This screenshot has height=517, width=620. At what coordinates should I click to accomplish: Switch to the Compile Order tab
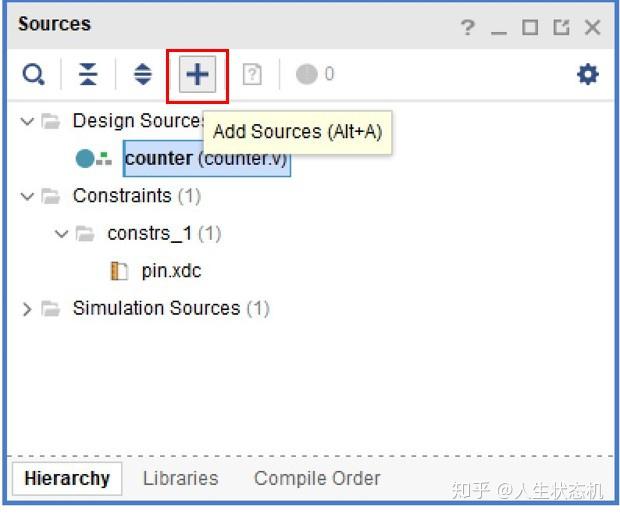(317, 479)
